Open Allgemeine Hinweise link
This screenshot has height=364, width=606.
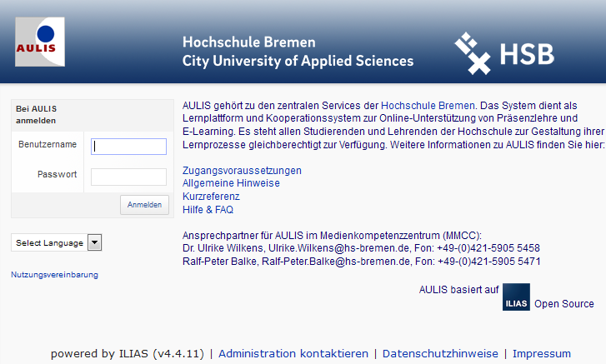pyautogui.click(x=231, y=183)
